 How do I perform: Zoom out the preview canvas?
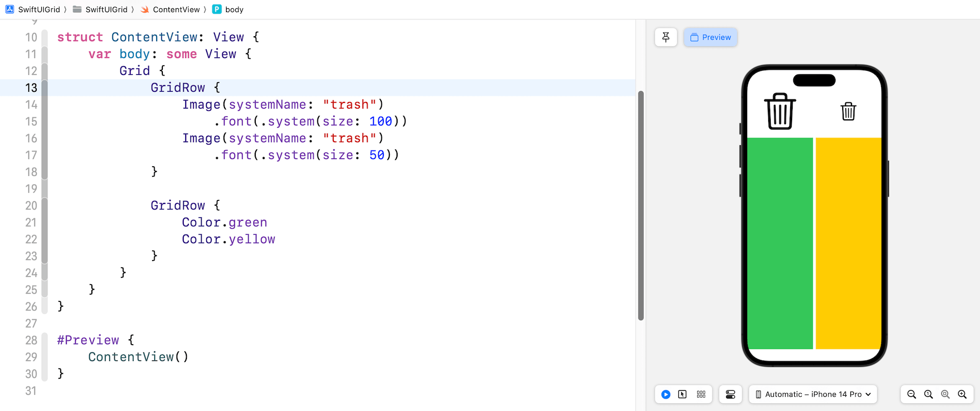[x=912, y=394]
